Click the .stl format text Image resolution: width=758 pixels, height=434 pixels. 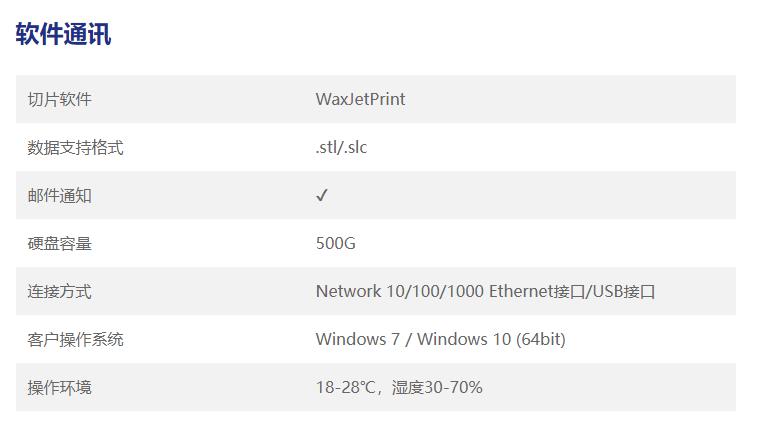326,147
